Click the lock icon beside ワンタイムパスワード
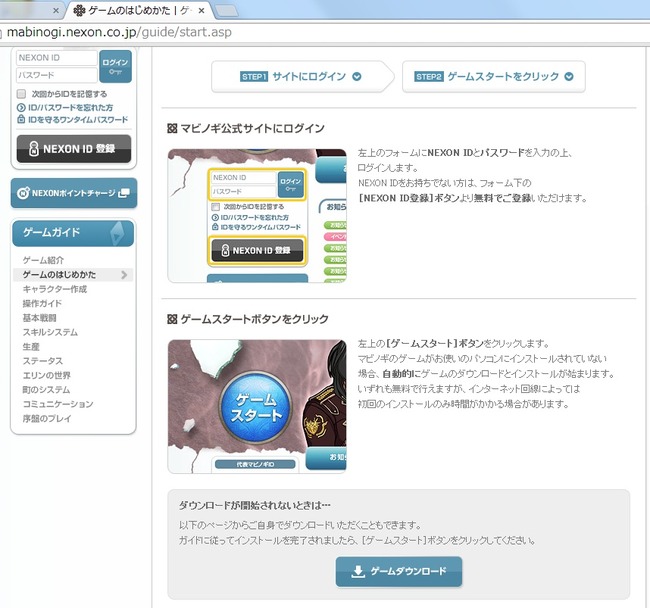 21,119
